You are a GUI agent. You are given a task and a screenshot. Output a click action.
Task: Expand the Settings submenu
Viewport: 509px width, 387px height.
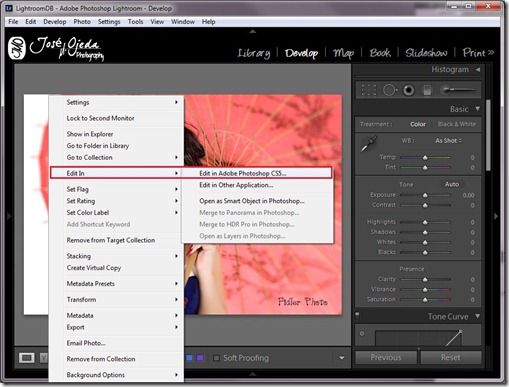(x=116, y=102)
